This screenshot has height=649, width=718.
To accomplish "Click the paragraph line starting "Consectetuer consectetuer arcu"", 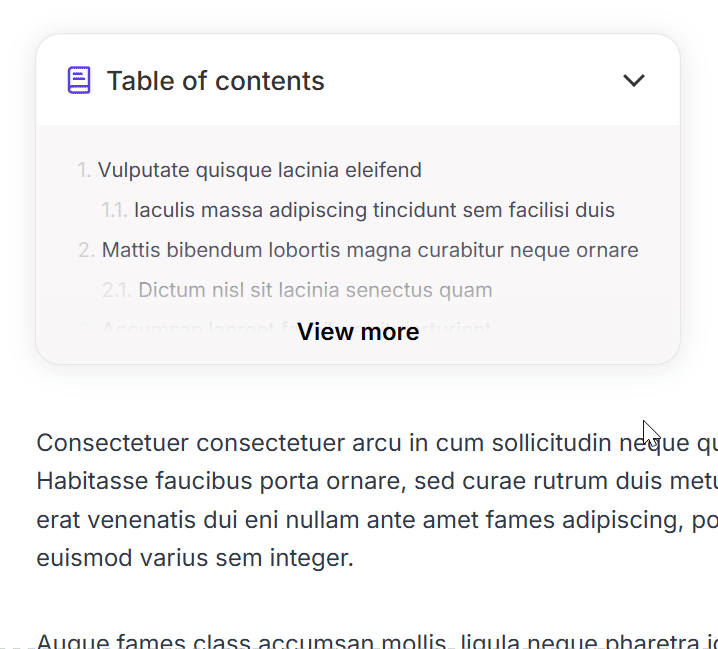I will click(x=300, y=443).
